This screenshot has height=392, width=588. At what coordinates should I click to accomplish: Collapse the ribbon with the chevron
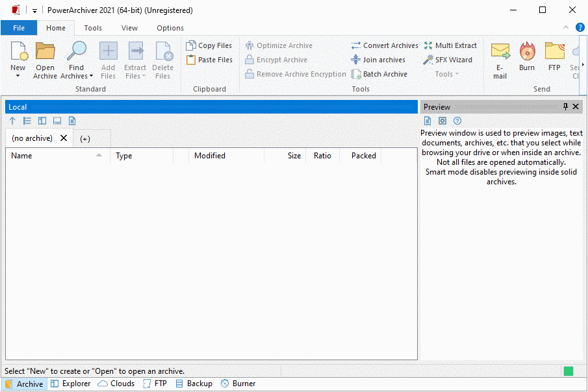(x=566, y=27)
